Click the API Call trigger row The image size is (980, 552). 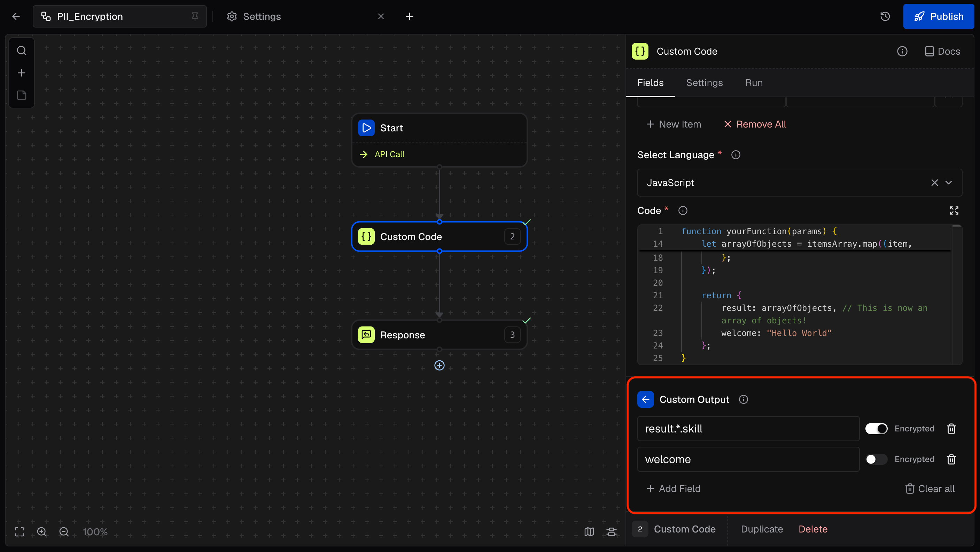(x=440, y=154)
